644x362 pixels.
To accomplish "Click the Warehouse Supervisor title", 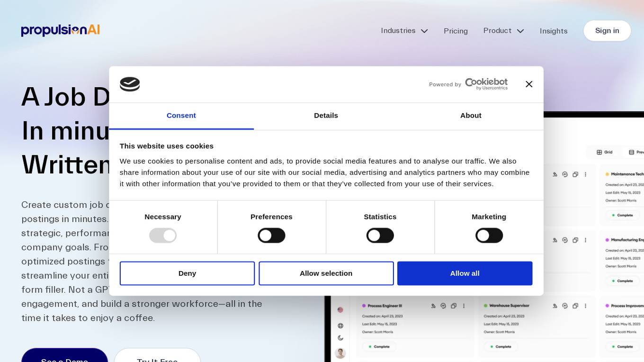I will click(509, 306).
